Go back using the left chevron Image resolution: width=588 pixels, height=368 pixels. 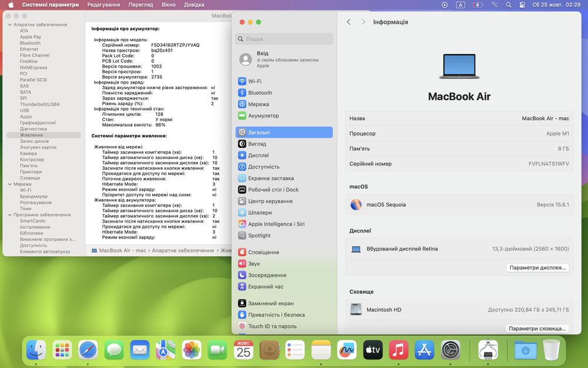349,22
